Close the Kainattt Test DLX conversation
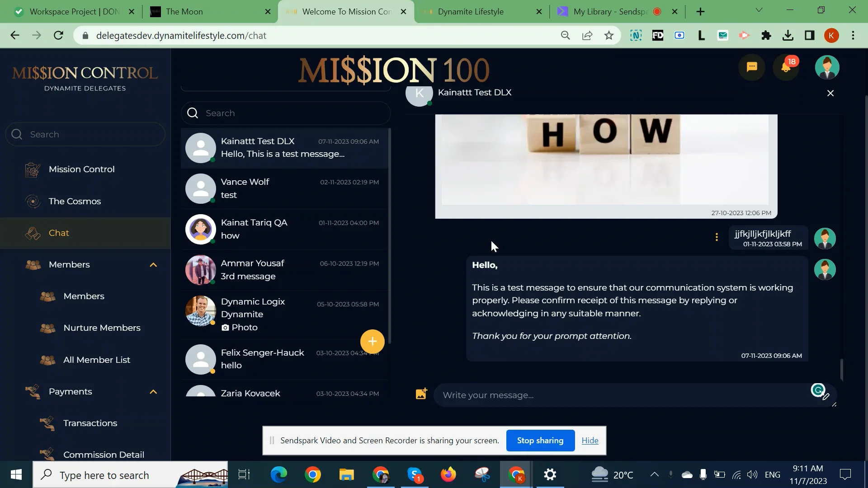This screenshot has width=868, height=488. pyautogui.click(x=830, y=93)
